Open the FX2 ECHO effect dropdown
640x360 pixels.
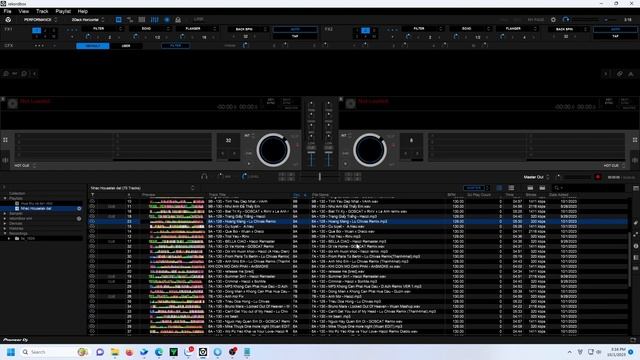[x=470, y=29]
